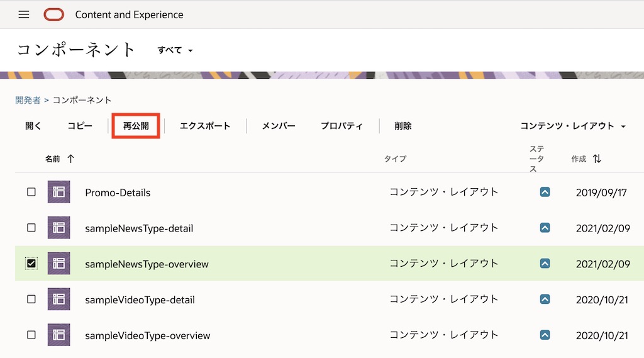The width and height of the screenshot is (644, 358).
Task: Click the status icon for Promo-Details
Action: pos(545,193)
